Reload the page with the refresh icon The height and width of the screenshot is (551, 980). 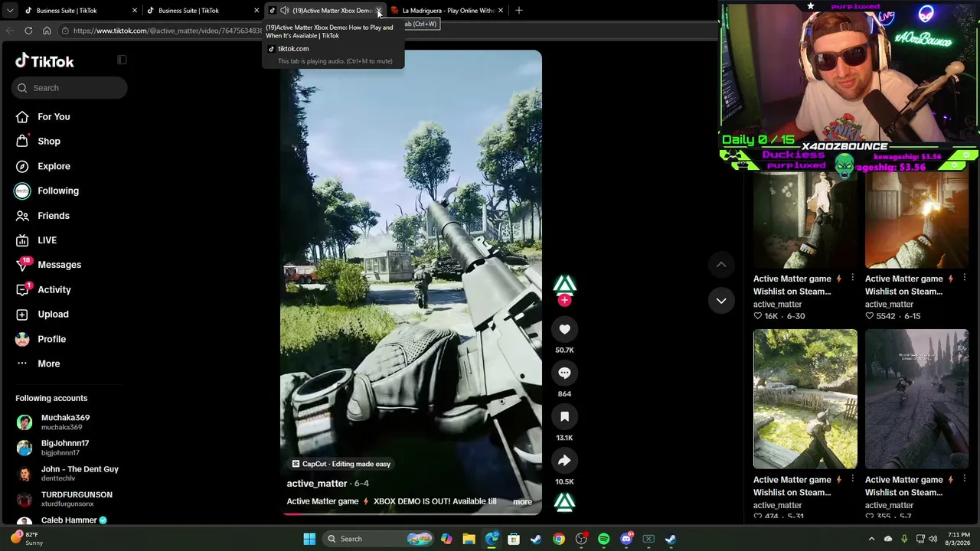coord(28,31)
